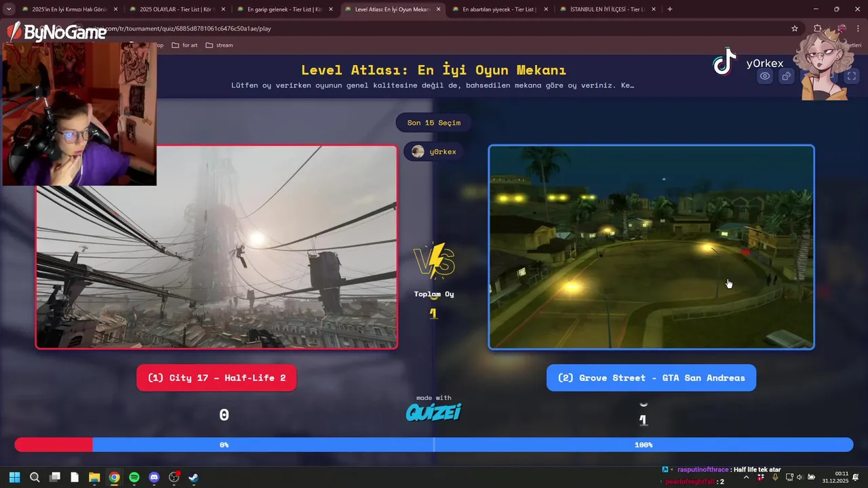Open the blank document app in taskbar

pyautogui.click(x=75, y=477)
